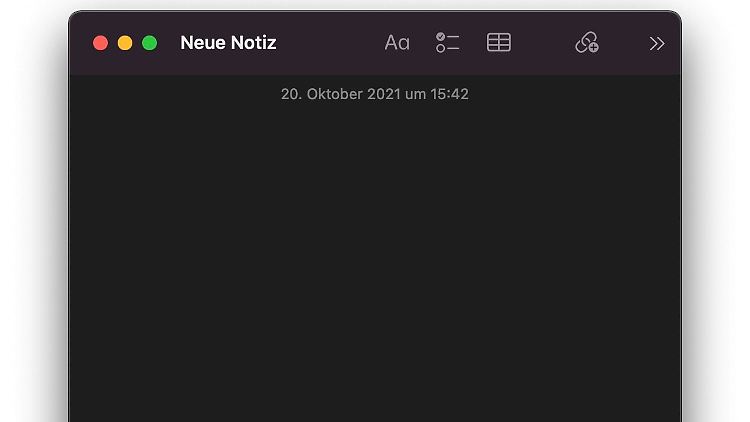Insert a checklist into the note
The image size is (750, 422).
click(x=447, y=43)
